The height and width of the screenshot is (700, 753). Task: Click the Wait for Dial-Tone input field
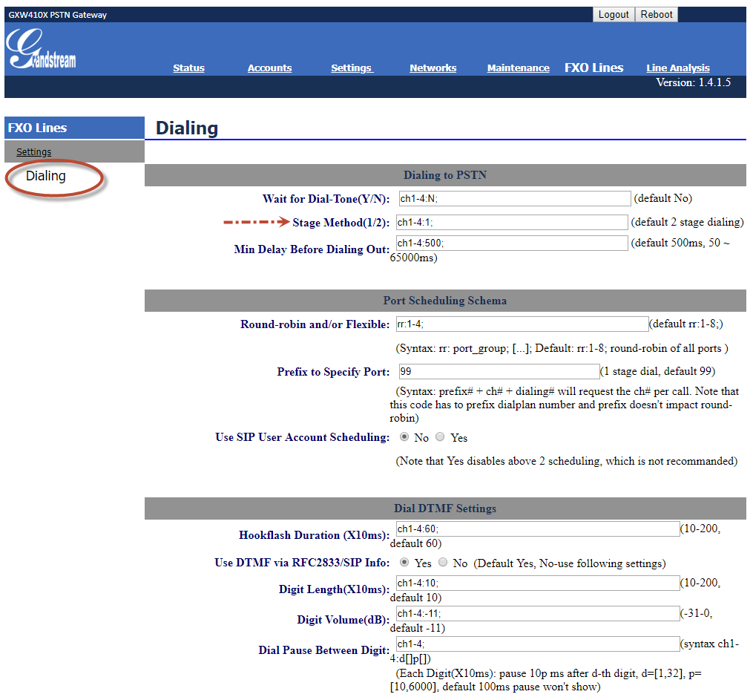click(515, 198)
